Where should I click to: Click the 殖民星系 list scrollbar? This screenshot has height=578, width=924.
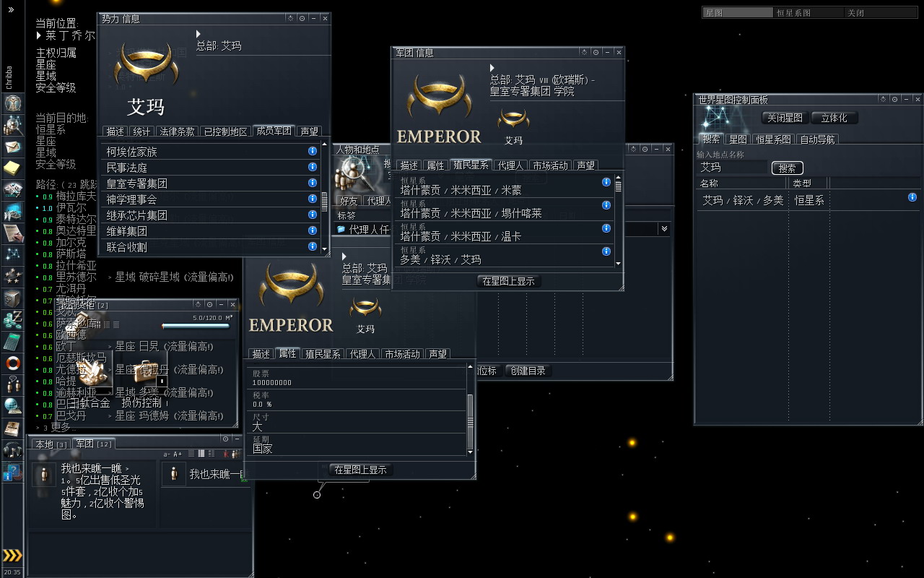point(618,220)
